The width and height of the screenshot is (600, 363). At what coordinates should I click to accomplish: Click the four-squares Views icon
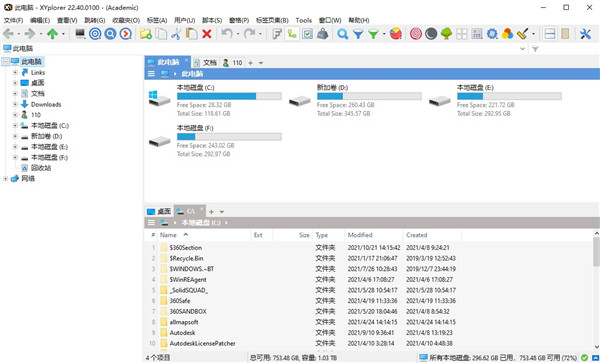pos(462,34)
